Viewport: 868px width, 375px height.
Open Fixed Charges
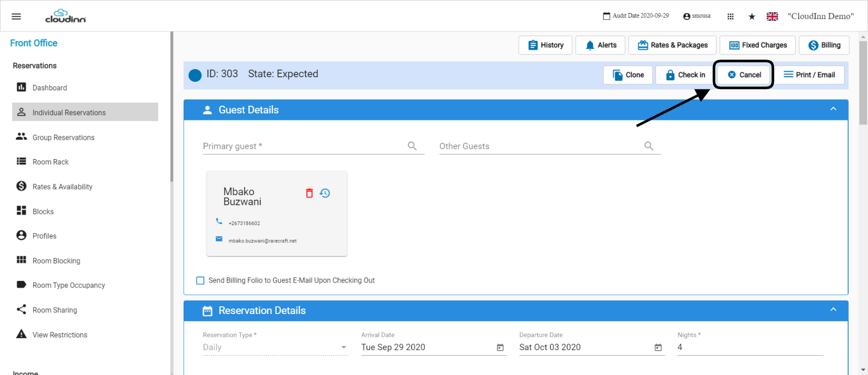coord(757,45)
